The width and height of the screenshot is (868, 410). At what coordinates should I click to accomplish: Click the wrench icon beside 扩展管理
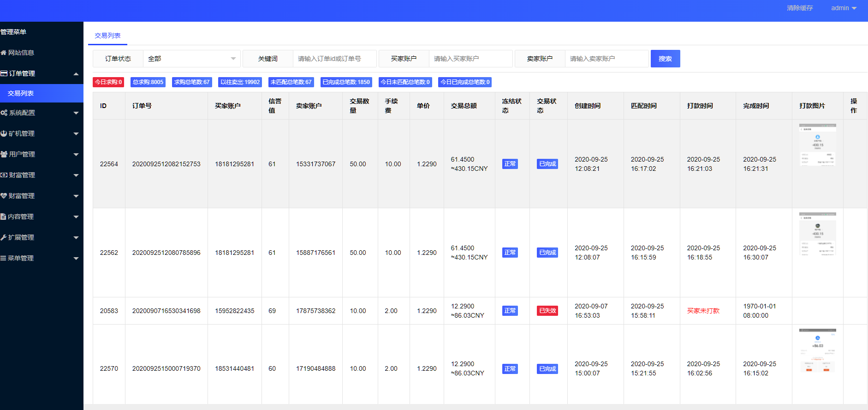(x=3, y=237)
